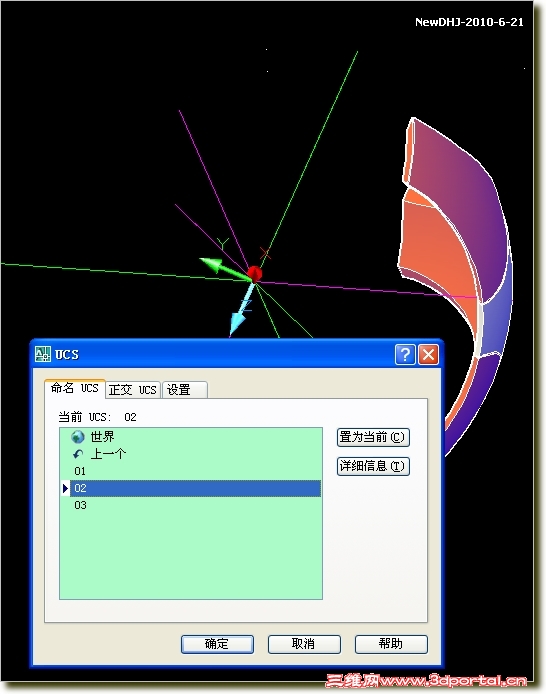Confirm with the 确定 button
The width and height of the screenshot is (546, 694).
(x=217, y=644)
